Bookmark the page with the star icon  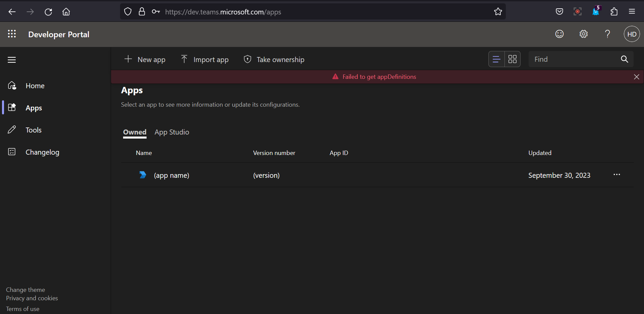(x=498, y=11)
